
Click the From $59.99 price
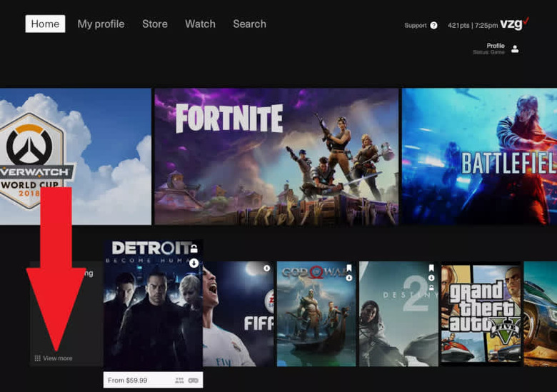click(x=128, y=381)
